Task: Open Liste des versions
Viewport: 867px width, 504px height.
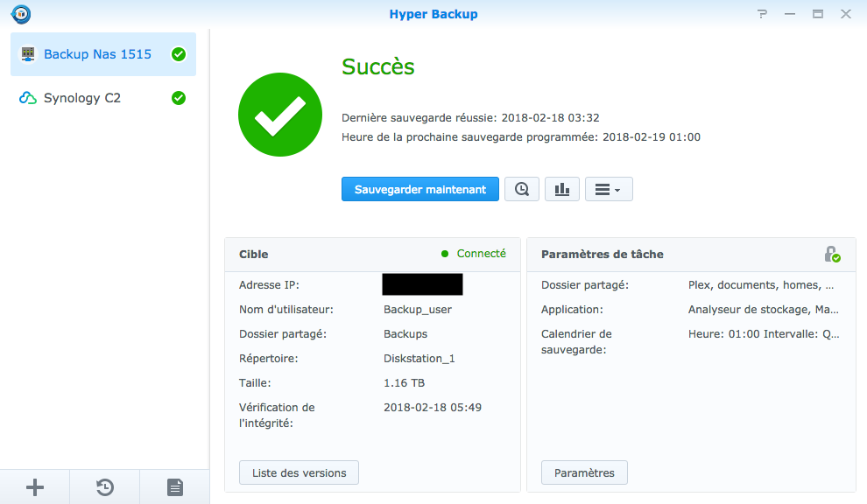Action: point(300,472)
